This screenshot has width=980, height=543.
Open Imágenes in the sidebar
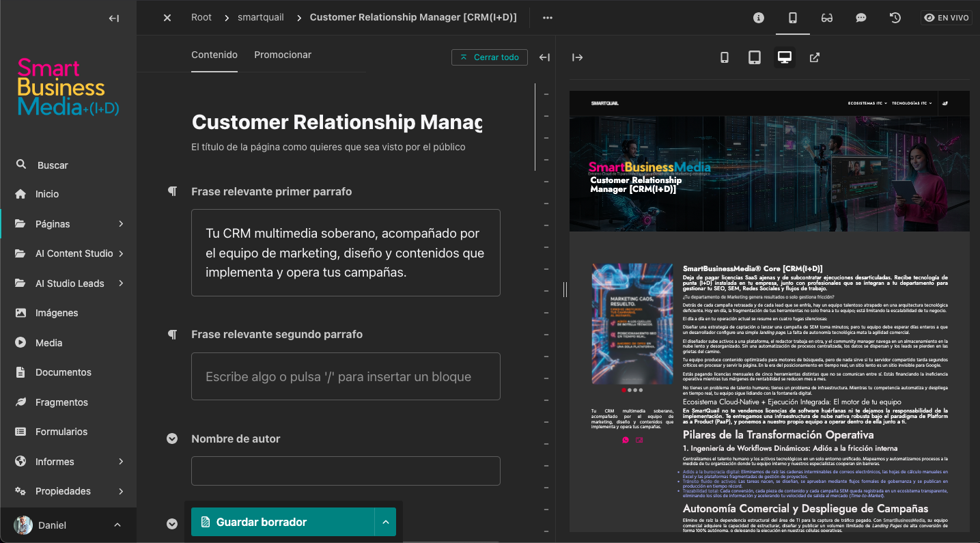(68, 313)
